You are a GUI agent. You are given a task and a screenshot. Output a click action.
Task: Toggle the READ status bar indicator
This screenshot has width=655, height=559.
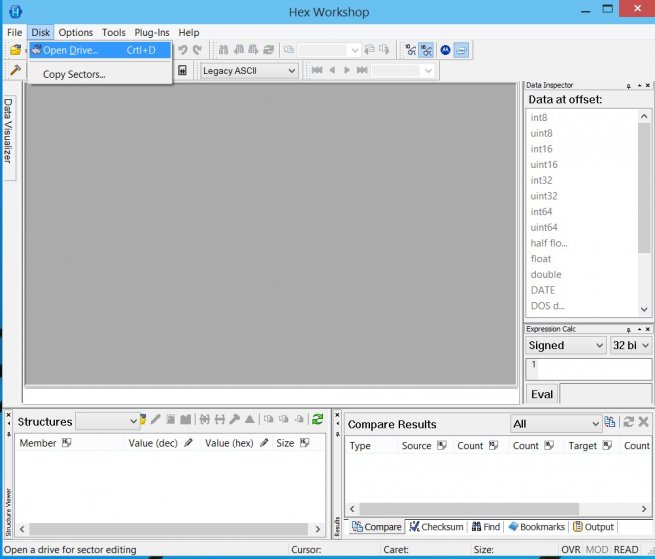point(626,549)
